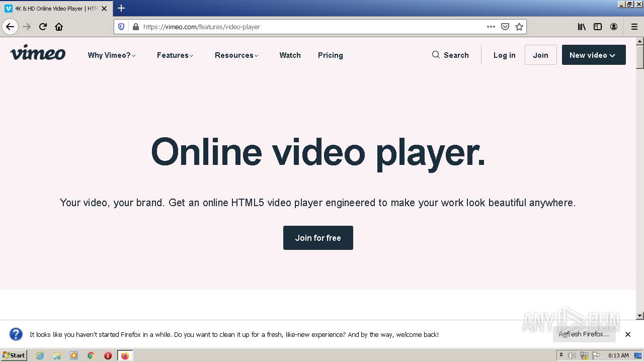
Task: Click the Search magnifier on Vimeo
Action: tap(436, 55)
